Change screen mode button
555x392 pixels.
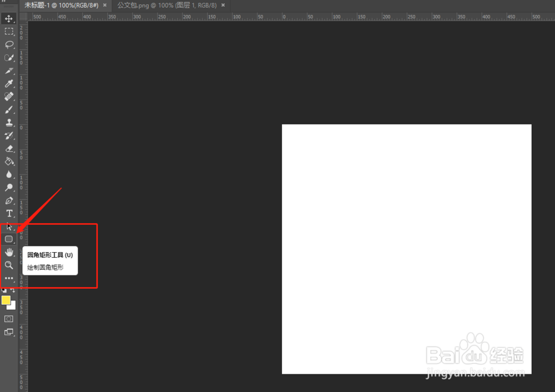[x=9, y=332]
